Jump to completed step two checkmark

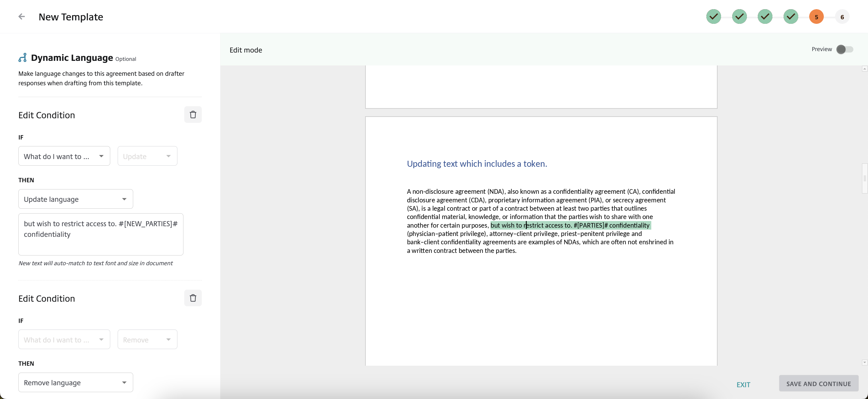(x=739, y=17)
